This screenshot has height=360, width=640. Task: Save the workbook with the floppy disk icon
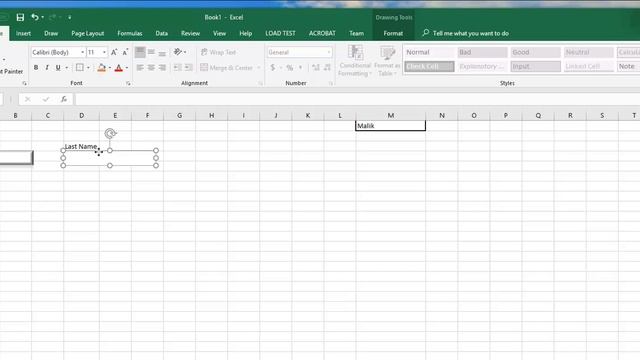(x=20, y=17)
